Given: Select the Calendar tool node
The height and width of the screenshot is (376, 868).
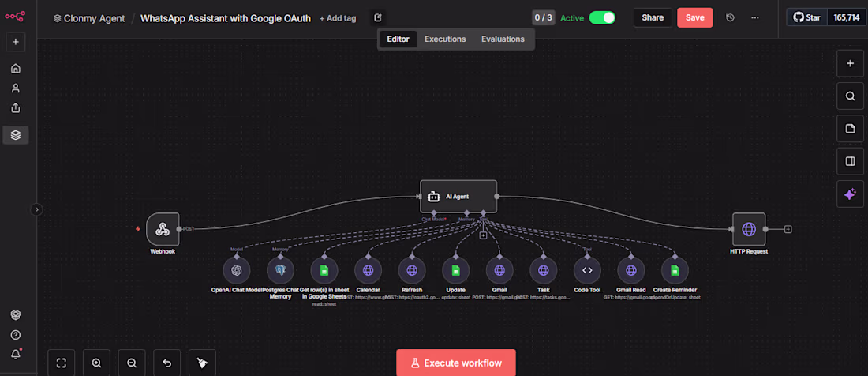Looking at the screenshot, I should pos(369,270).
